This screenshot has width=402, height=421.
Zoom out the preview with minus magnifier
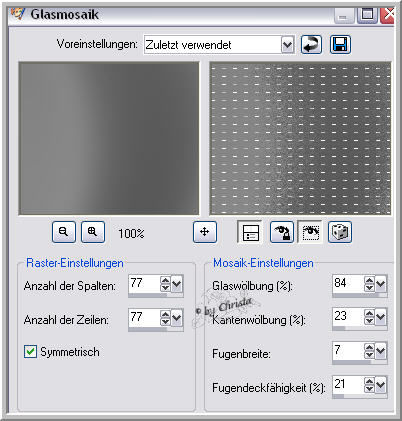point(64,232)
